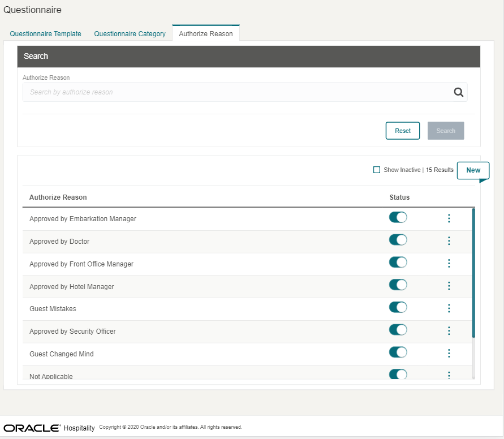
Task: Select the Guest Changed Mind row text
Action: (x=62, y=354)
